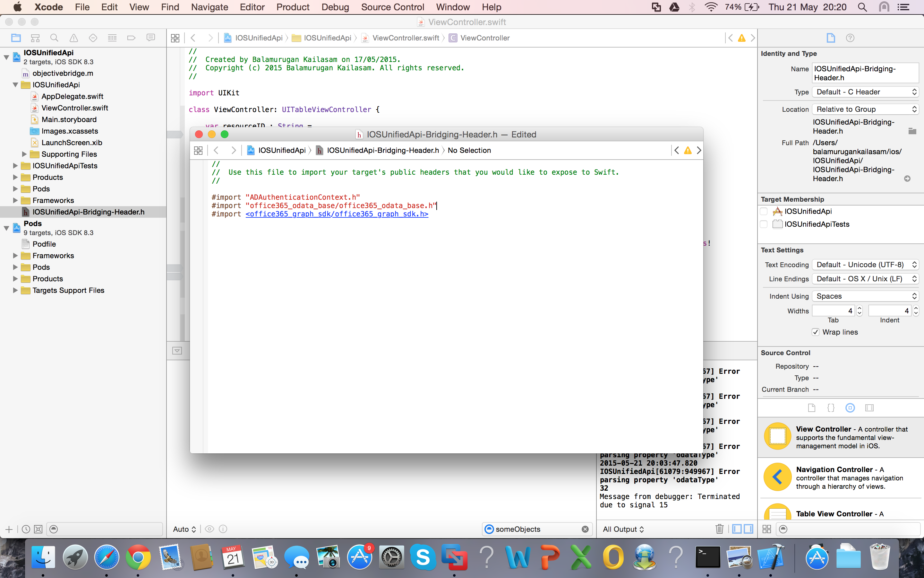This screenshot has width=924, height=578.
Task: Toggle source-control status filter icon
Action: pos(38,529)
